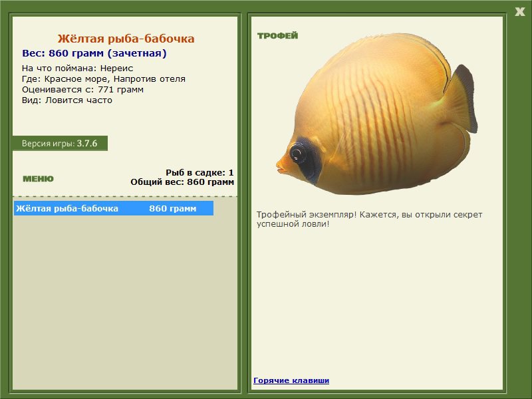This screenshot has height=399, width=532.
Task: Click the Общий вес: 860 грамм total
Action: click(182, 182)
